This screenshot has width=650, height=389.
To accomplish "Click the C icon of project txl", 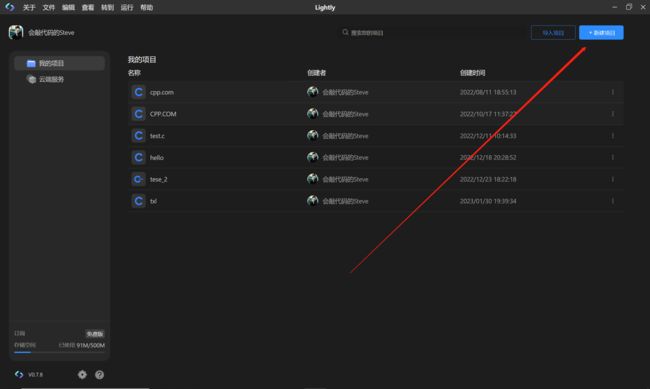I will click(138, 201).
